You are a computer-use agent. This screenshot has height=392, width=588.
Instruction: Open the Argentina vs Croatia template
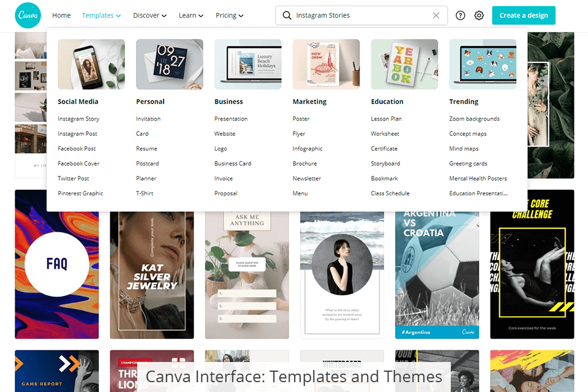[x=437, y=275]
